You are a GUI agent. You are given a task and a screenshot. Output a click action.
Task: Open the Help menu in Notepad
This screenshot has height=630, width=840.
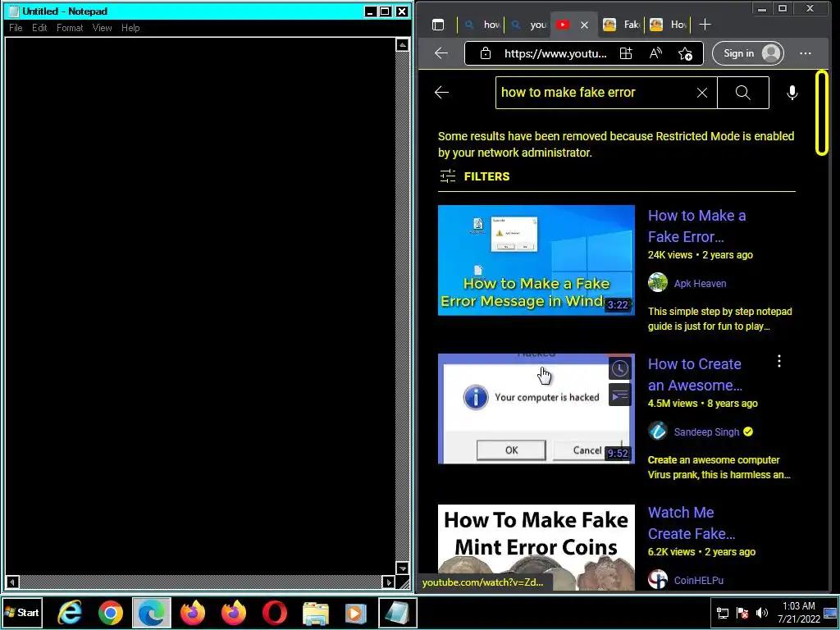pyautogui.click(x=130, y=28)
